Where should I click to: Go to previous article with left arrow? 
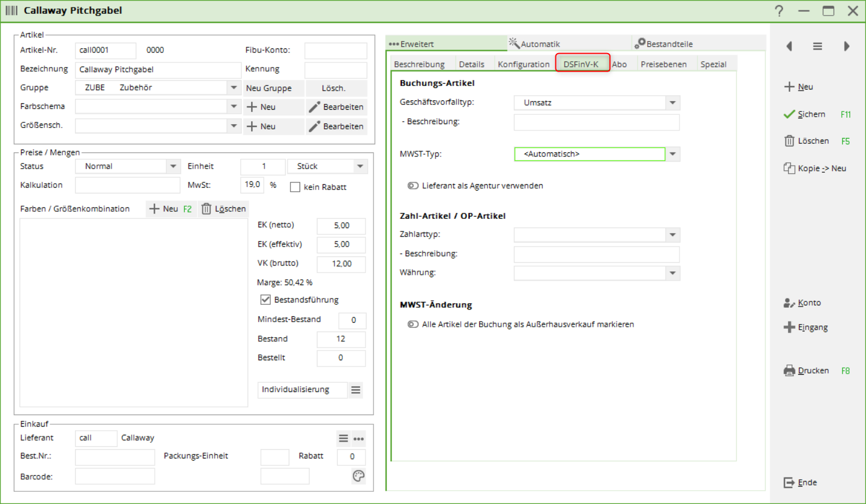point(789,46)
